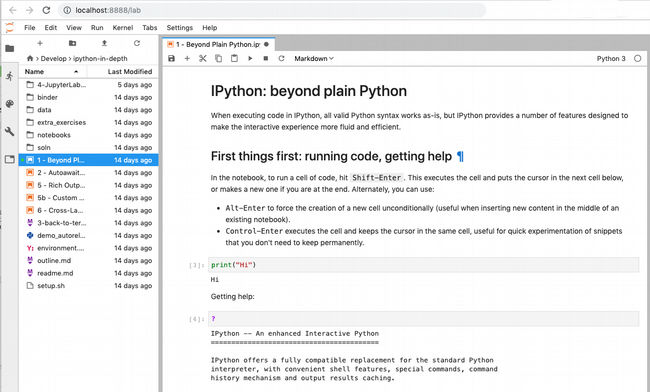Interrupt the kernel with stop icon

tap(266, 58)
